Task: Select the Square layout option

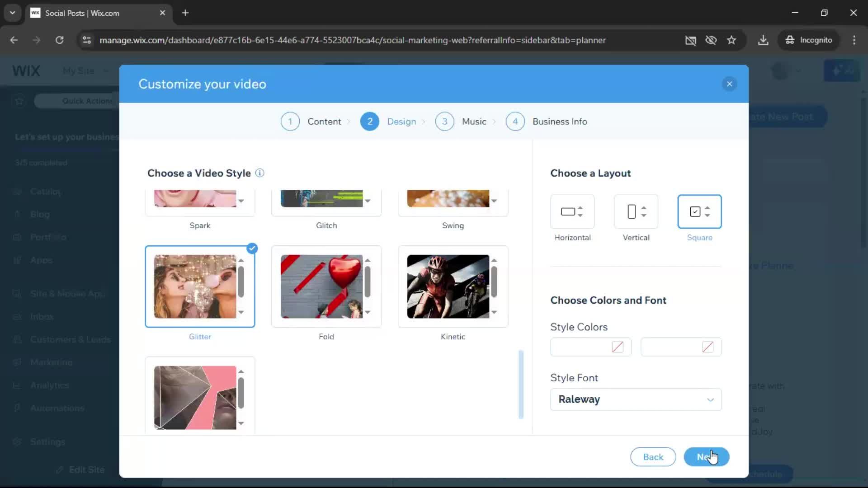Action: click(x=699, y=211)
